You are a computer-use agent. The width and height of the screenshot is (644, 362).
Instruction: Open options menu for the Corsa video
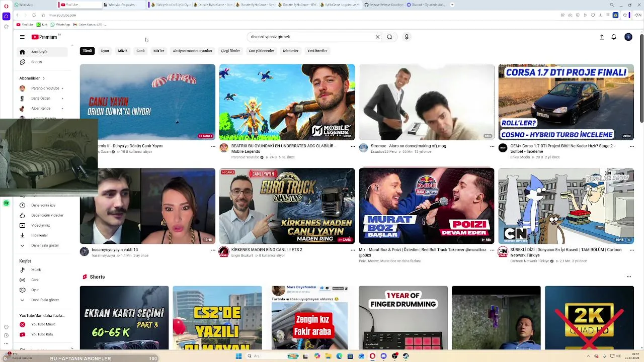(631, 146)
